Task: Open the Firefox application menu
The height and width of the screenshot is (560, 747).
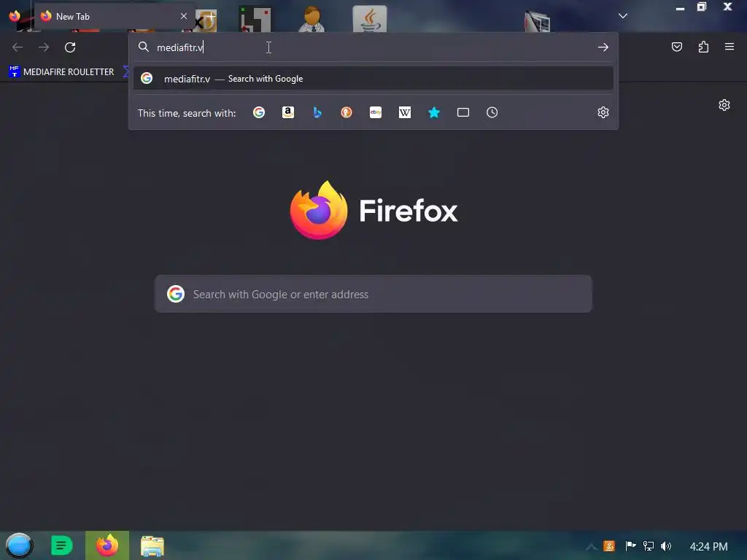Action: click(729, 47)
